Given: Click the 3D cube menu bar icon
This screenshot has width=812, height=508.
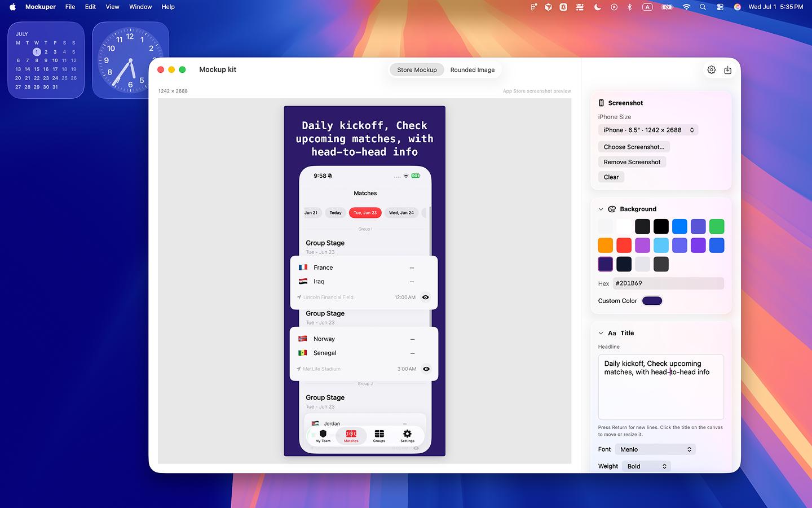Looking at the screenshot, I should click(548, 7).
